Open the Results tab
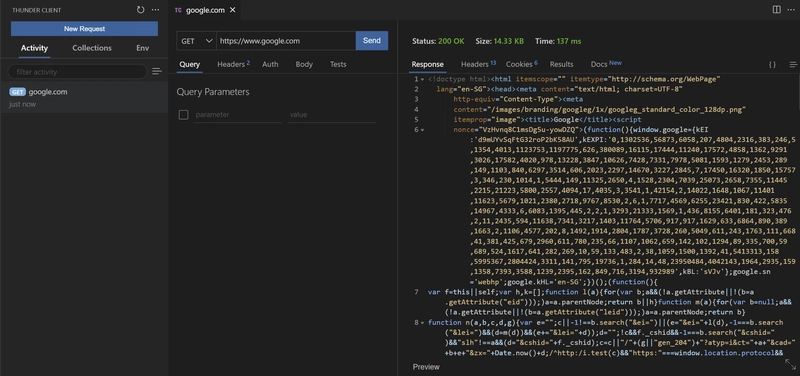Screen dimensions: 800x376 561,64
